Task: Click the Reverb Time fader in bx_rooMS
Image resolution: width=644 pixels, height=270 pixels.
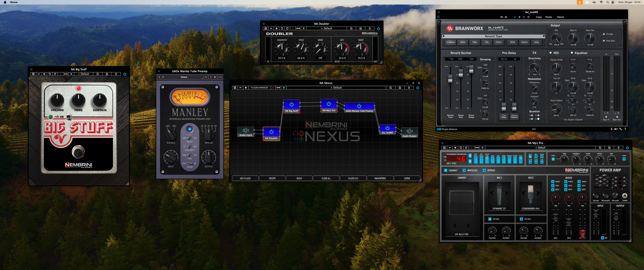Action: (450, 78)
